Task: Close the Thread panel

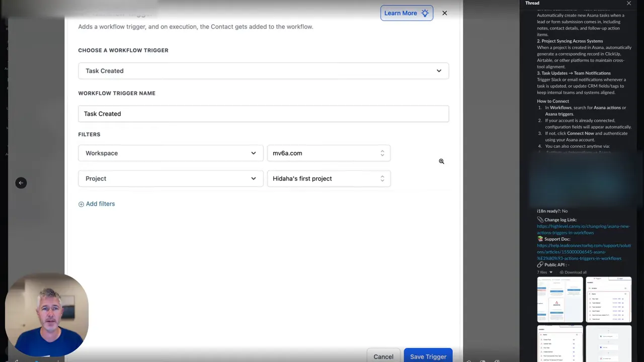Action: 628,4
